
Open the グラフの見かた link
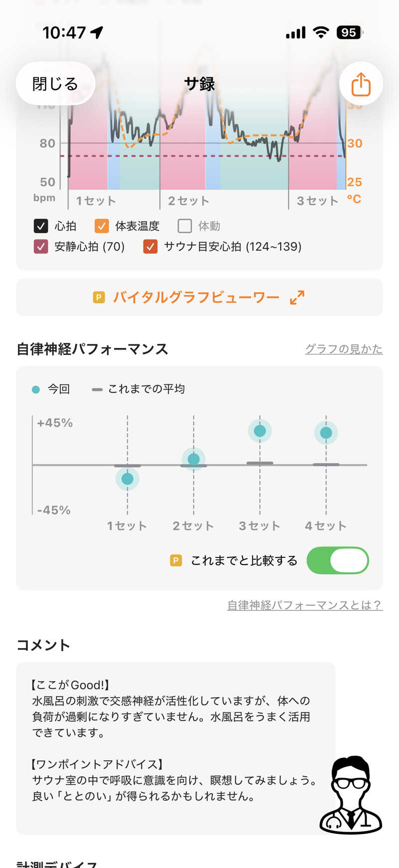(x=344, y=349)
